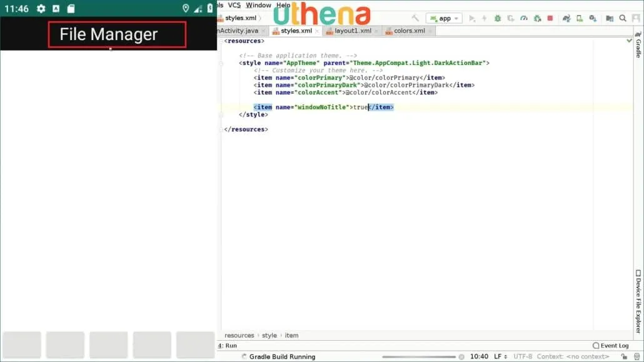Screen dimensions: 644x362
Task: Stop the running build with red square
Action: (x=550, y=19)
